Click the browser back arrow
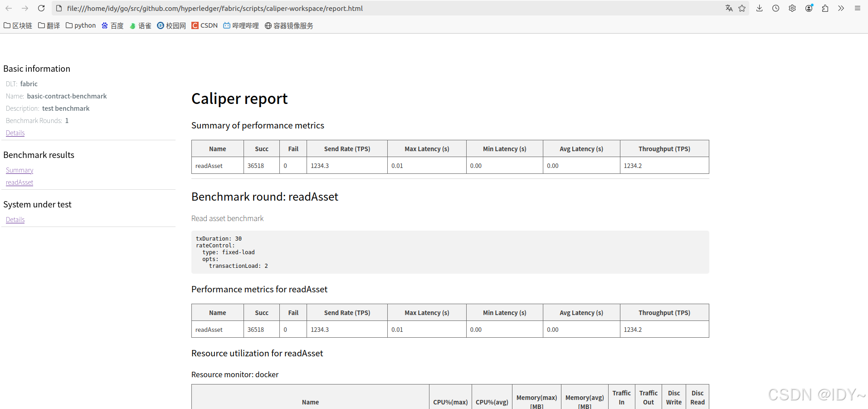Screen dimensions: 868x409 click(9, 8)
